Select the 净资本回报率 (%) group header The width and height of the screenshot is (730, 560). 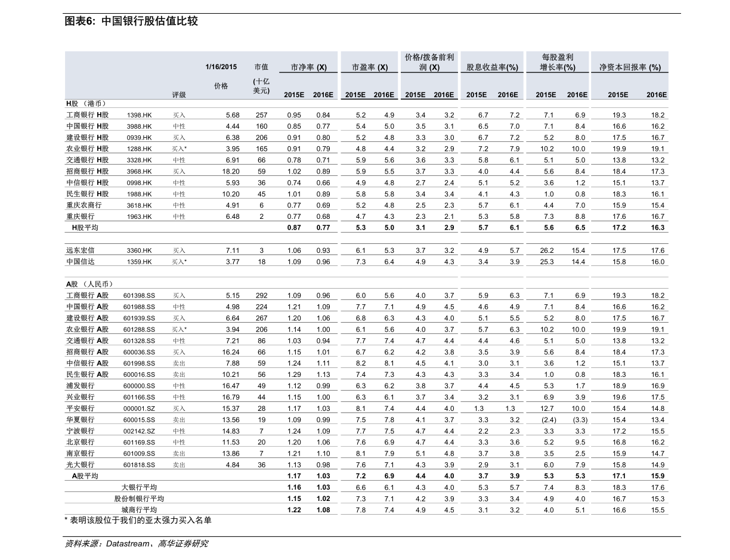tap(630, 67)
